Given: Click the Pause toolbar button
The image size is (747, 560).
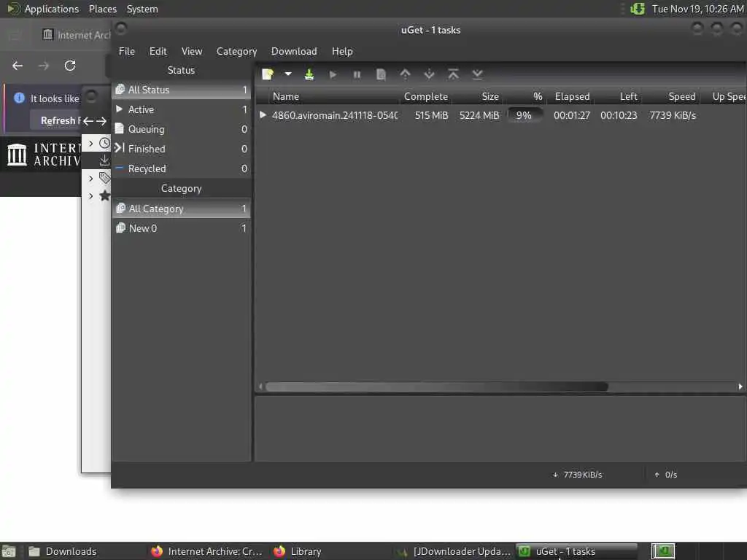Looking at the screenshot, I should [x=357, y=75].
